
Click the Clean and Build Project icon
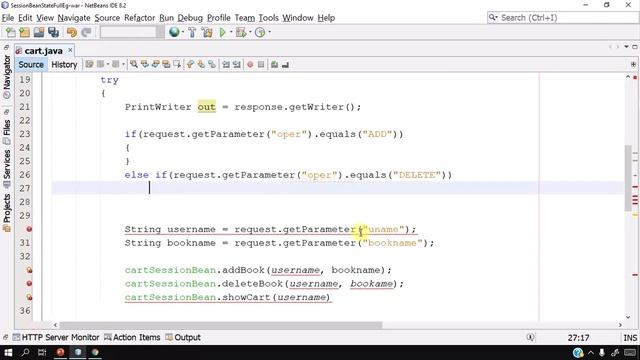(x=207, y=32)
